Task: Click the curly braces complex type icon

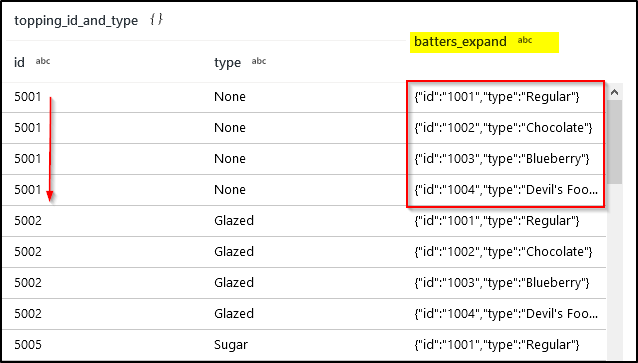Action: click(x=156, y=19)
